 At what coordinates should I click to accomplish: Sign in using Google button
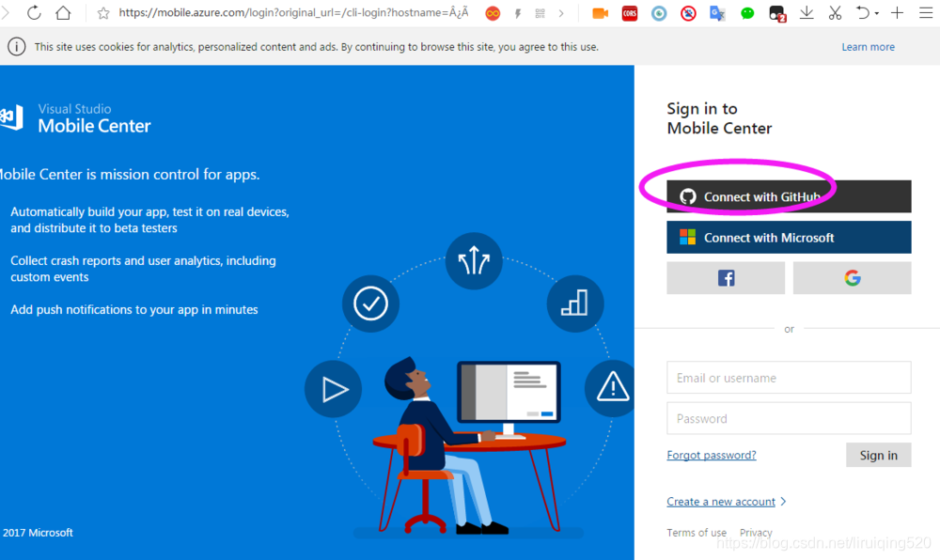[852, 278]
